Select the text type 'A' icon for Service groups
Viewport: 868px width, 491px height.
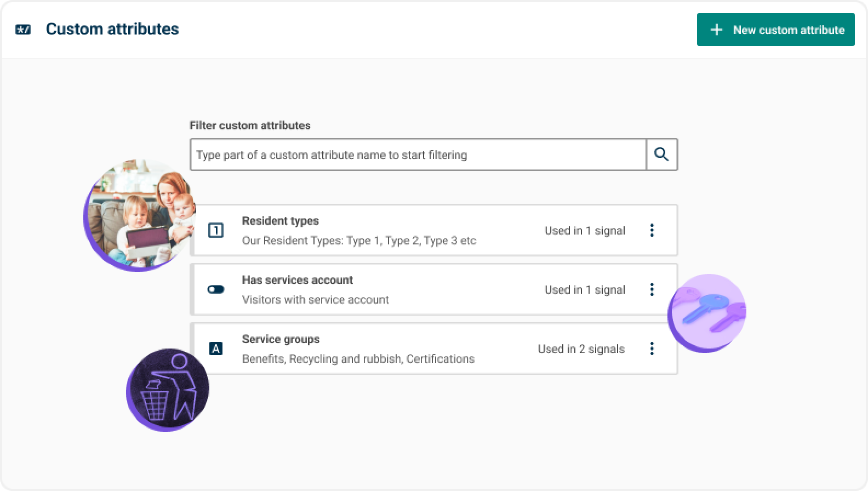click(216, 349)
